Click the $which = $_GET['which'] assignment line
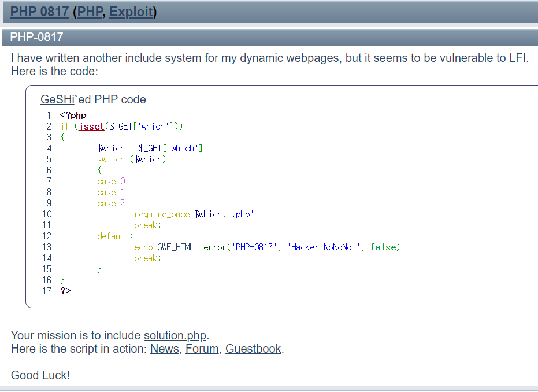Image resolution: width=538 pixels, height=392 pixels. (153, 148)
